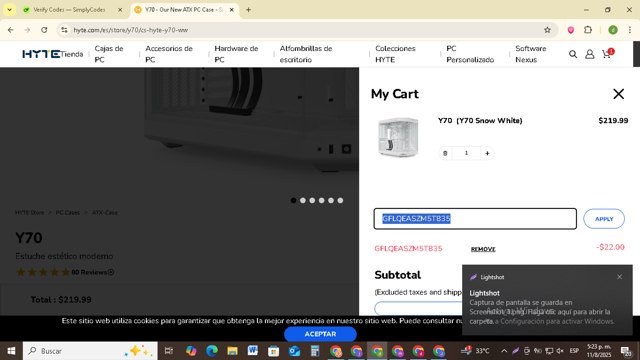Close the Y70 ATX PC Case tab
The width and height of the screenshot is (640, 360).
[x=231, y=9]
